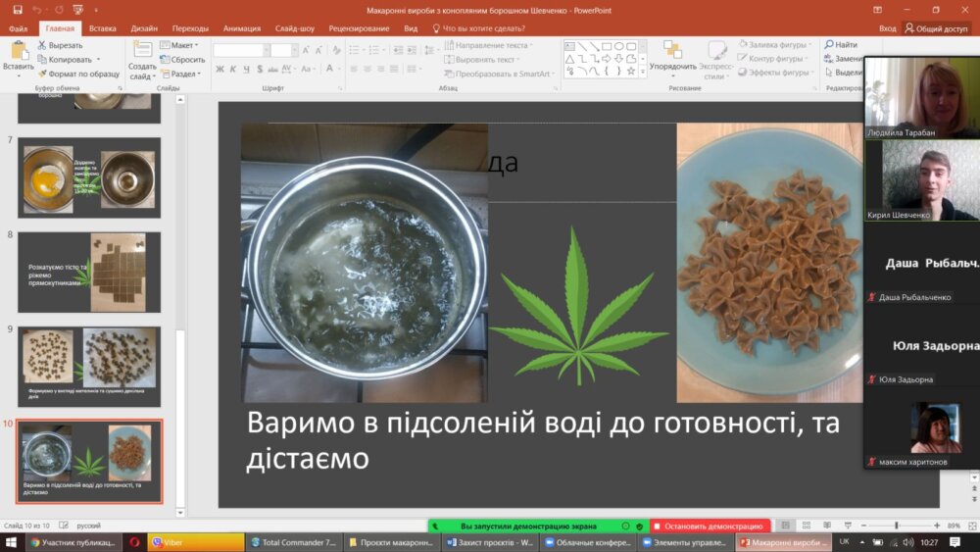The width and height of the screenshot is (980, 552).
Task: Click the Создать слайд icon
Action: tap(142, 50)
